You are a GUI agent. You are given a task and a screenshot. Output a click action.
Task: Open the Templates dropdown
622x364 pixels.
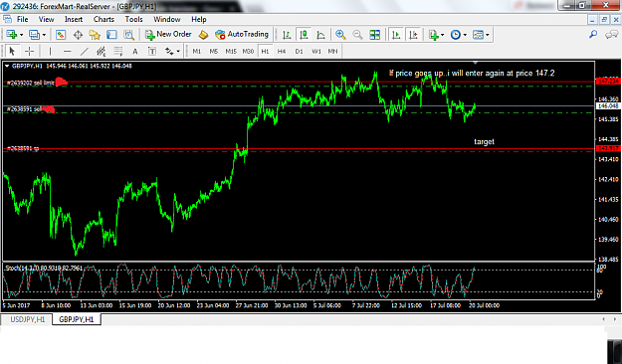coord(481,35)
